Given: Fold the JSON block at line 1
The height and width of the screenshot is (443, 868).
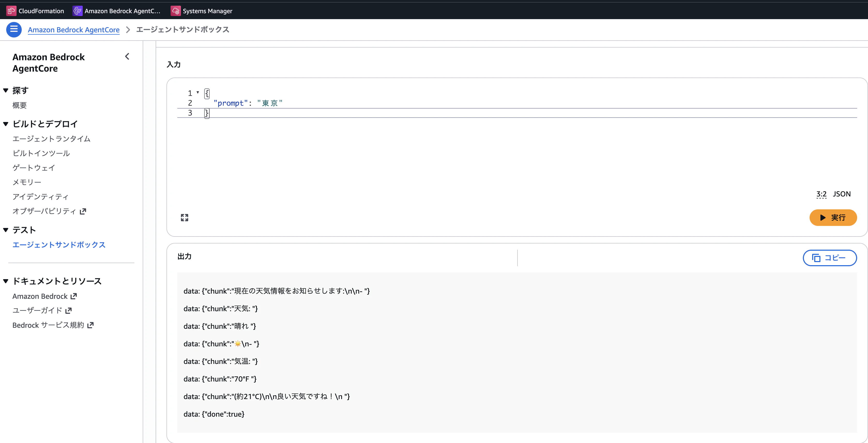Looking at the screenshot, I should pos(198,92).
